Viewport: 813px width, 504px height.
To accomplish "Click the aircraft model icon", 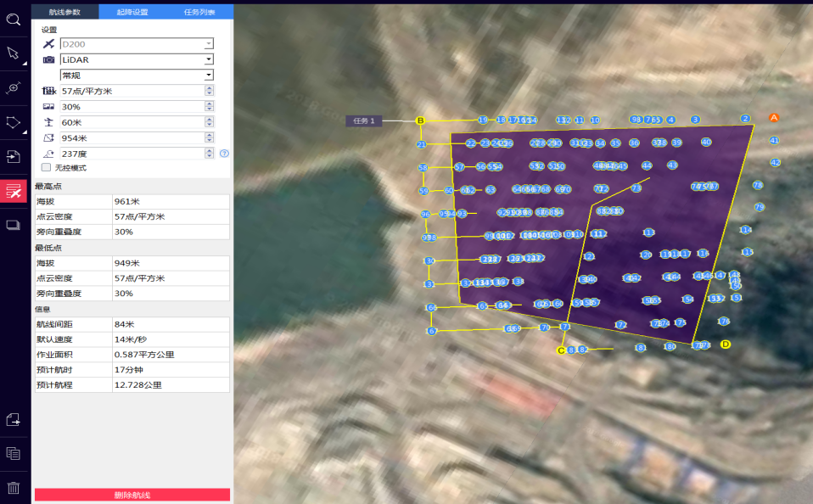I will point(48,44).
